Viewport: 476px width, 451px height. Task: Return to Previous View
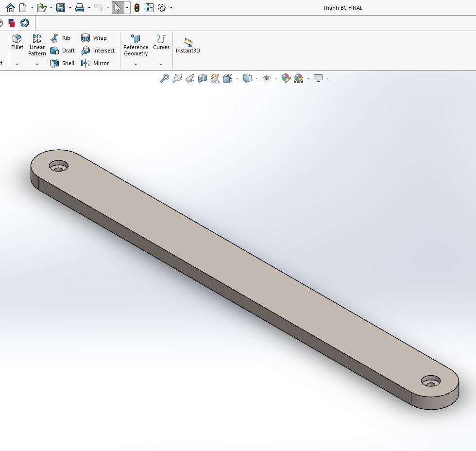(190, 78)
